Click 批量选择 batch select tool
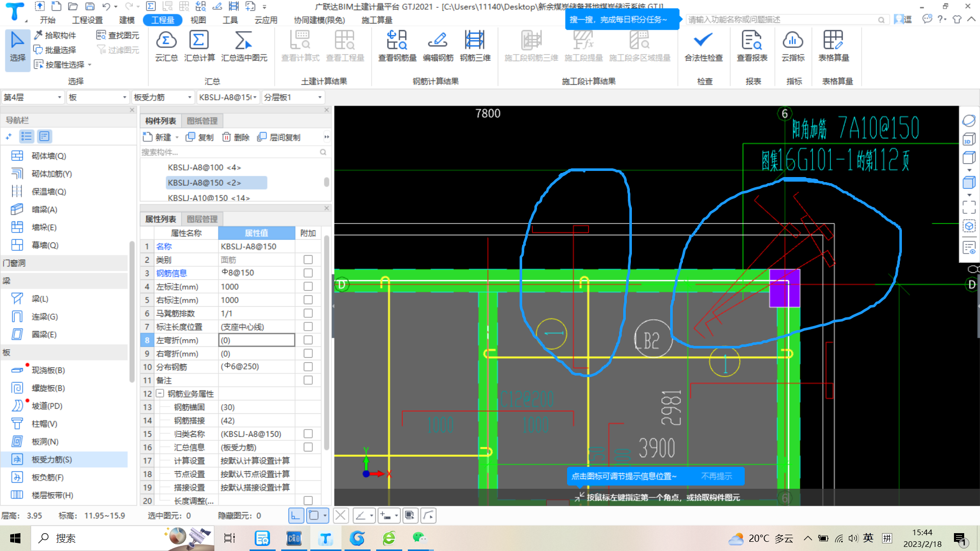 pyautogui.click(x=55, y=49)
